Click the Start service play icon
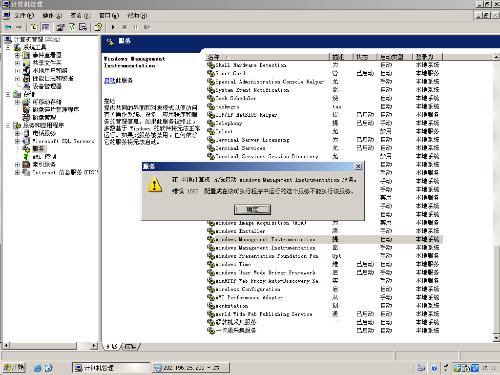This screenshot has height=375, width=500. point(113,27)
